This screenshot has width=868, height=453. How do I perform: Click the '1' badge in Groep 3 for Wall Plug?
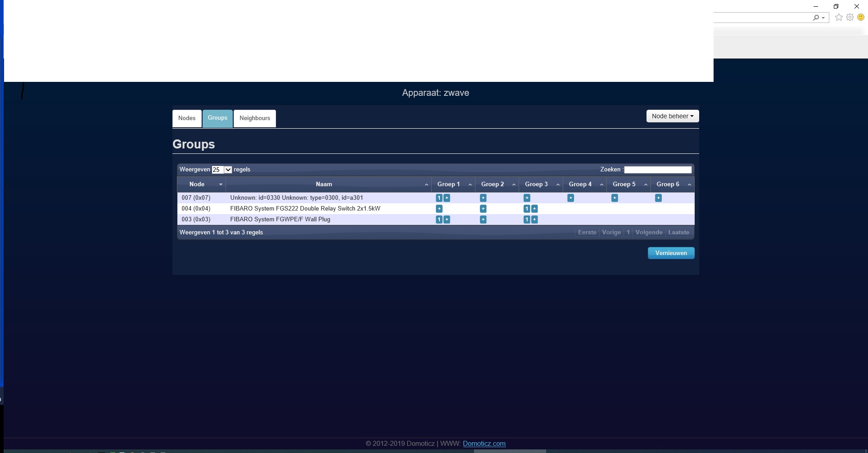click(x=526, y=220)
